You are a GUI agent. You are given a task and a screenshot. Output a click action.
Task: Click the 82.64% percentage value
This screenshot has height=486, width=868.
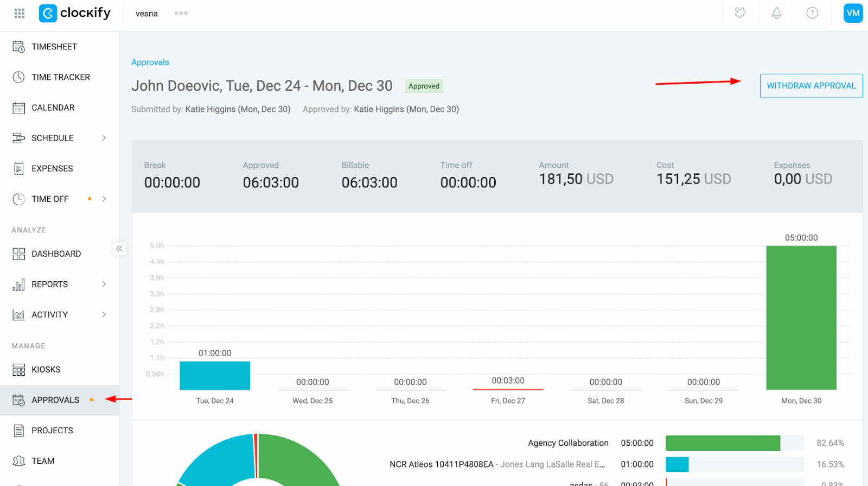click(830, 443)
